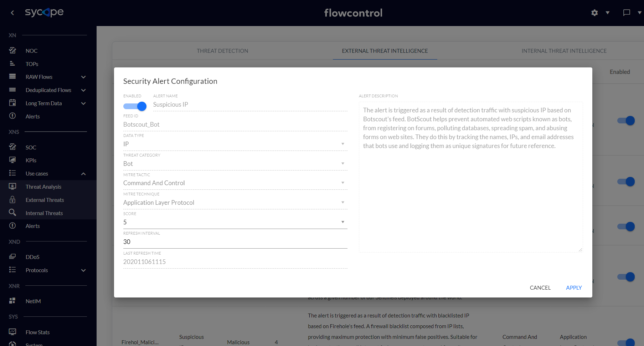Open the Threat Category dropdown
Image resolution: width=644 pixels, height=346 pixels.
[235, 164]
